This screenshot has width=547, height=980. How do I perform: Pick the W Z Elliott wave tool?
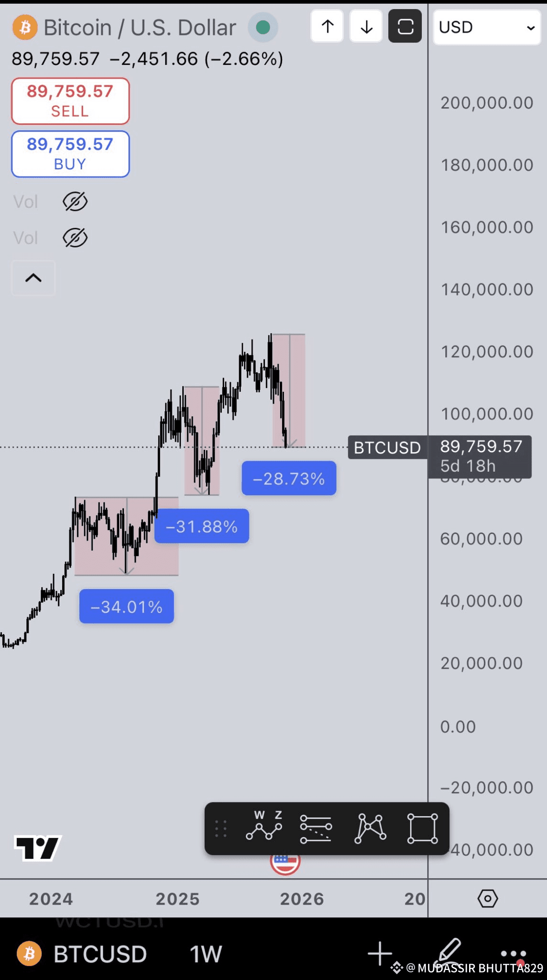[x=264, y=825]
